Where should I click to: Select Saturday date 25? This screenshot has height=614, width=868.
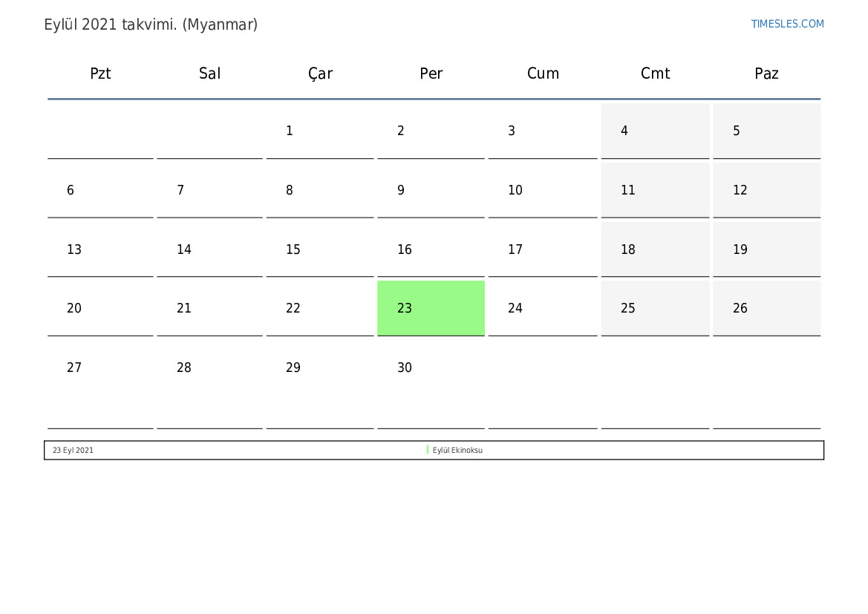point(655,308)
